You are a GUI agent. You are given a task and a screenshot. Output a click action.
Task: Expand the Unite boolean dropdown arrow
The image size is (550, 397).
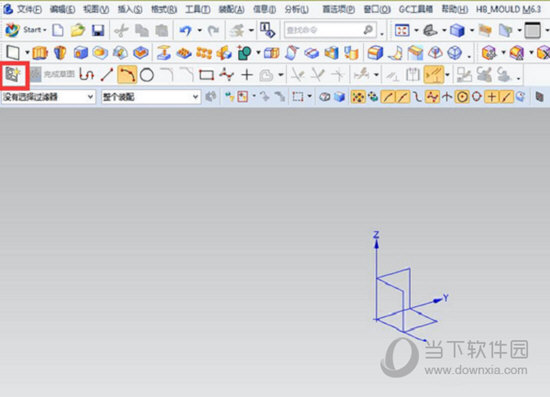[258, 53]
